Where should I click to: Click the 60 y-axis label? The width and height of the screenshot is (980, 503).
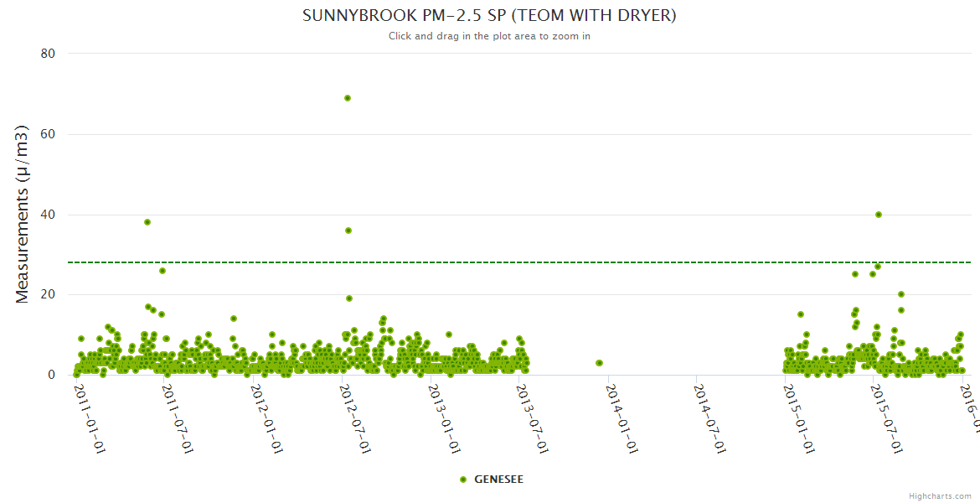pyautogui.click(x=48, y=134)
